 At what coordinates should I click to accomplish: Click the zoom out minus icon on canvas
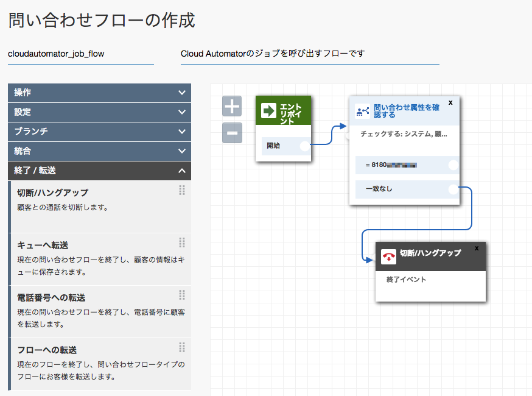point(232,133)
